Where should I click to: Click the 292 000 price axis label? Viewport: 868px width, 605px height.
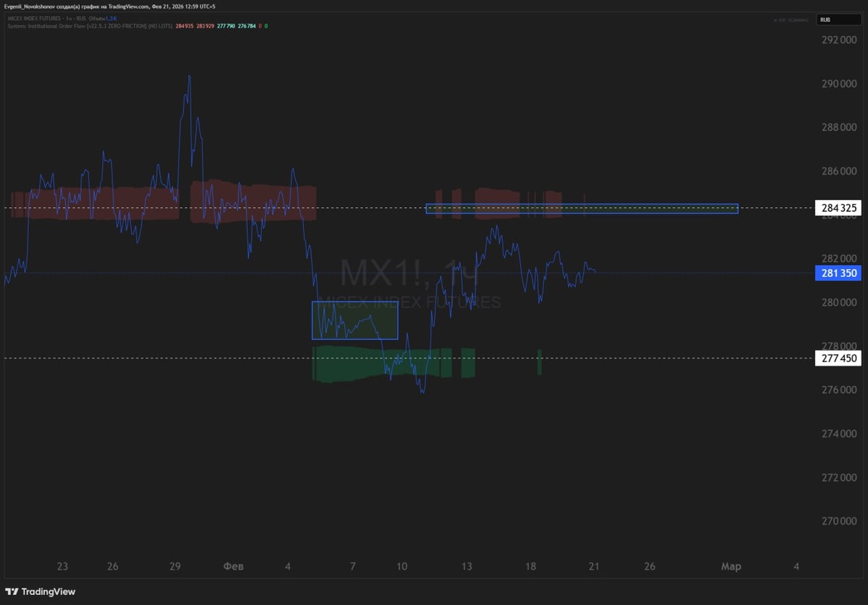coord(838,40)
